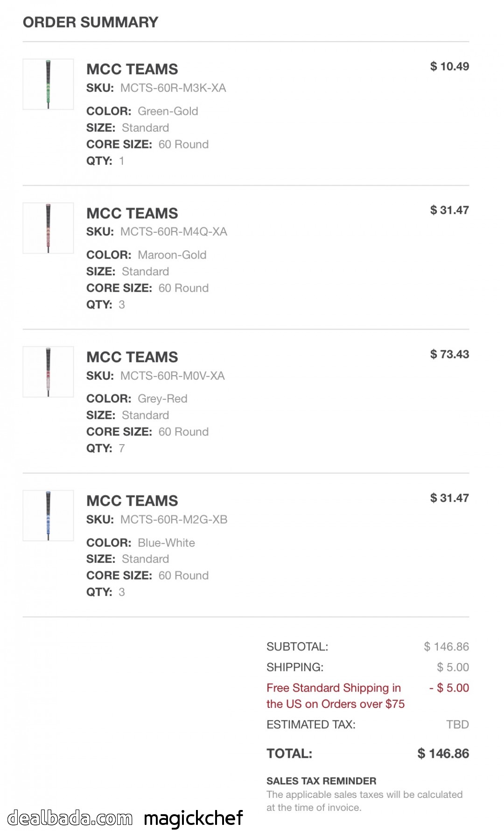
Task: Open the Maroon-Gold grip product image
Action: [48, 228]
